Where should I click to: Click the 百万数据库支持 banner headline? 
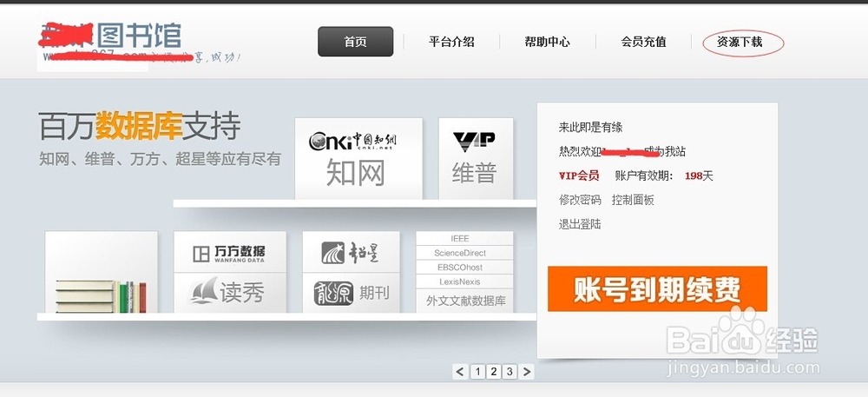140,126
